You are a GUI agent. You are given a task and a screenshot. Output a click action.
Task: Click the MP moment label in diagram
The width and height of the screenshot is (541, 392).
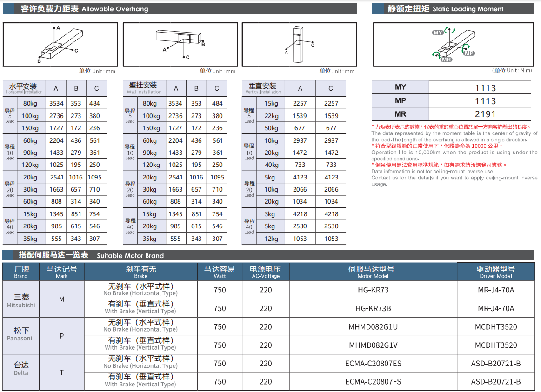[469, 53]
